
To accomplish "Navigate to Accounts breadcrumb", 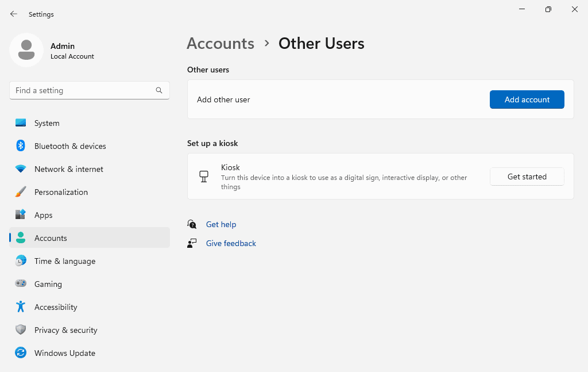I will [x=220, y=44].
